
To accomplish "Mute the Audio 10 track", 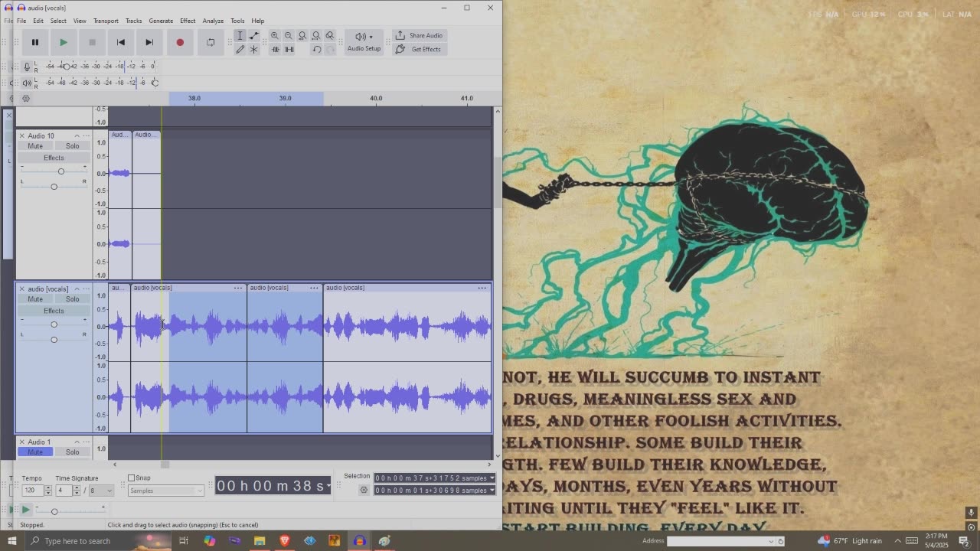I will coord(35,146).
